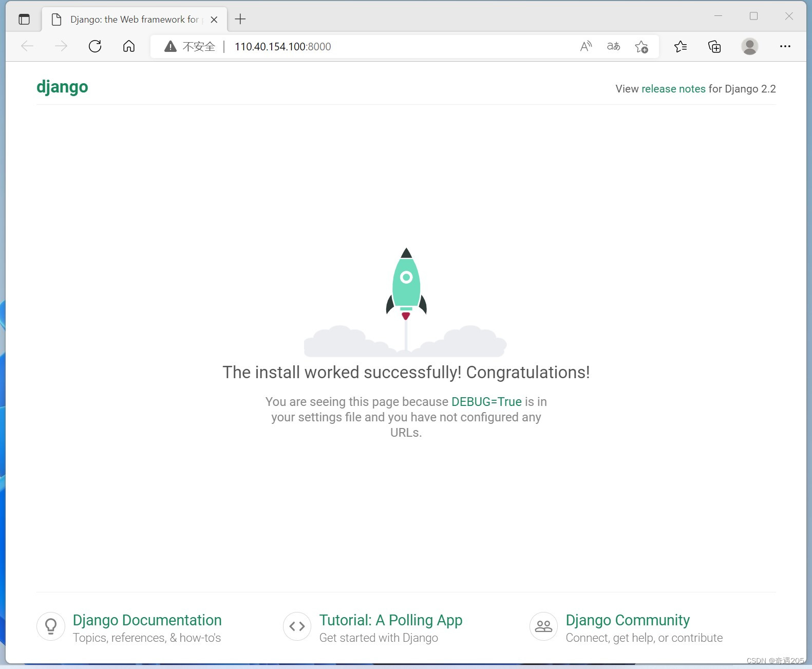Open Tutorial: A Polling App link

point(391,620)
